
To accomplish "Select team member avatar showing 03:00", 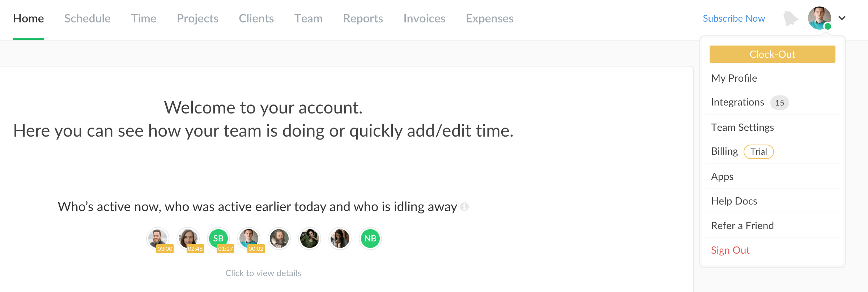I will pos(158,239).
